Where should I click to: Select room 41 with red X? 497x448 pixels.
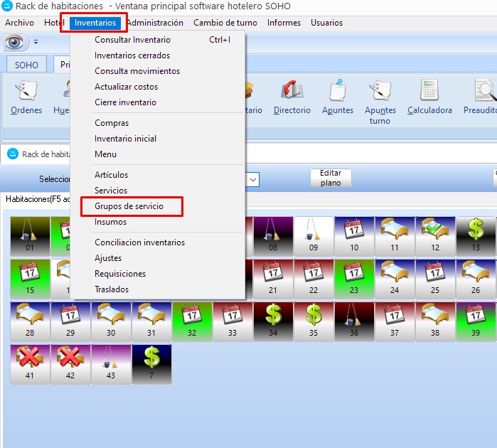pyautogui.click(x=29, y=364)
